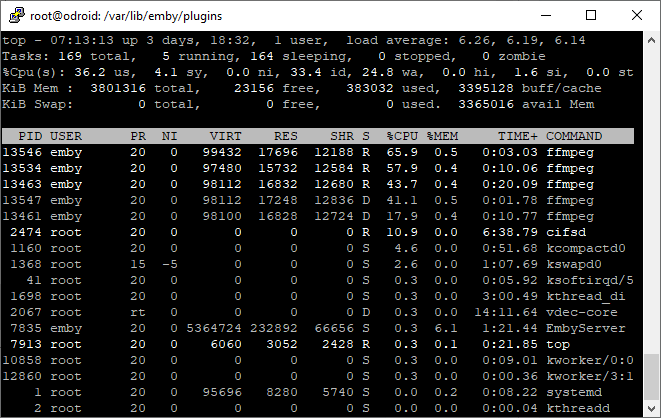Click the Tasks 169 total value
This screenshot has width=661, height=418.
tap(70, 56)
